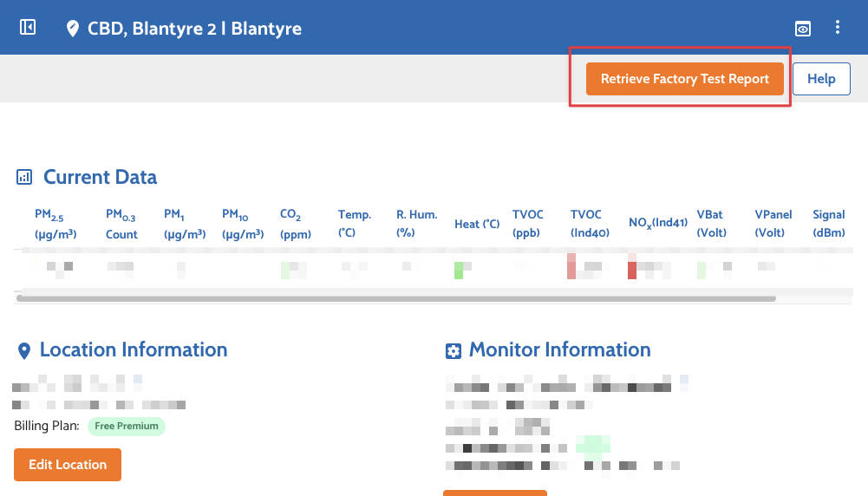Viewport: 868px width, 496px height.
Task: Select the NOx (Ind41) column header
Action: click(x=657, y=224)
